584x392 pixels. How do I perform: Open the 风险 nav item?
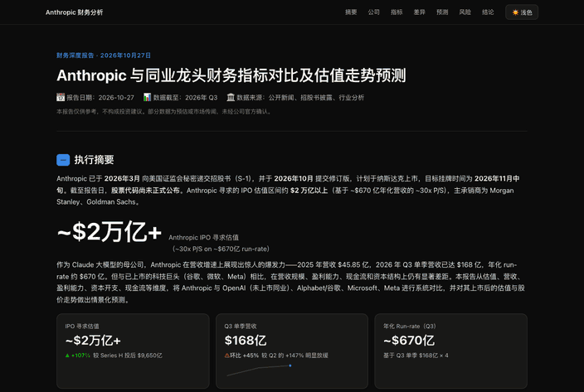pyautogui.click(x=465, y=12)
